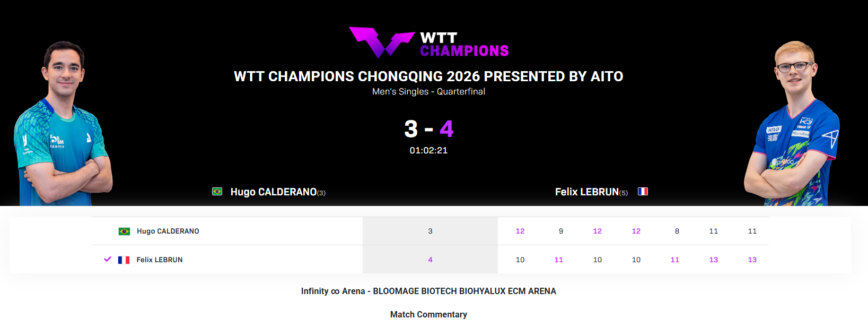Select Hugo CALDERANO in the score table
The height and width of the screenshot is (327, 868).
168,231
